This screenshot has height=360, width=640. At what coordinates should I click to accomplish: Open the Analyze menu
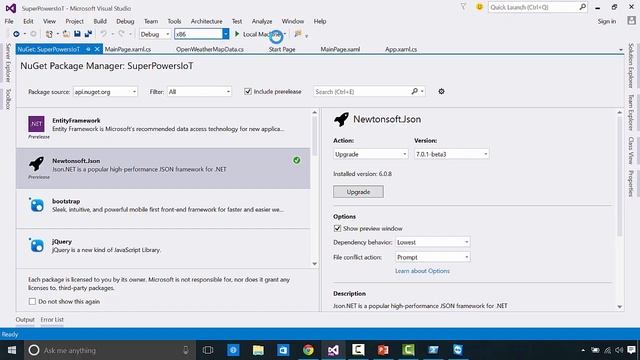click(x=262, y=21)
